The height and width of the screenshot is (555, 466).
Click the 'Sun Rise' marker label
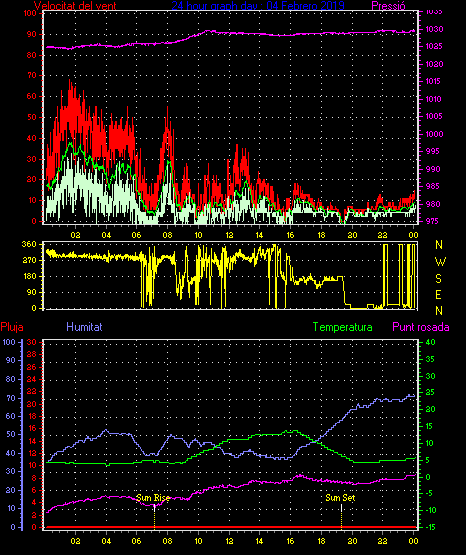[x=153, y=498]
